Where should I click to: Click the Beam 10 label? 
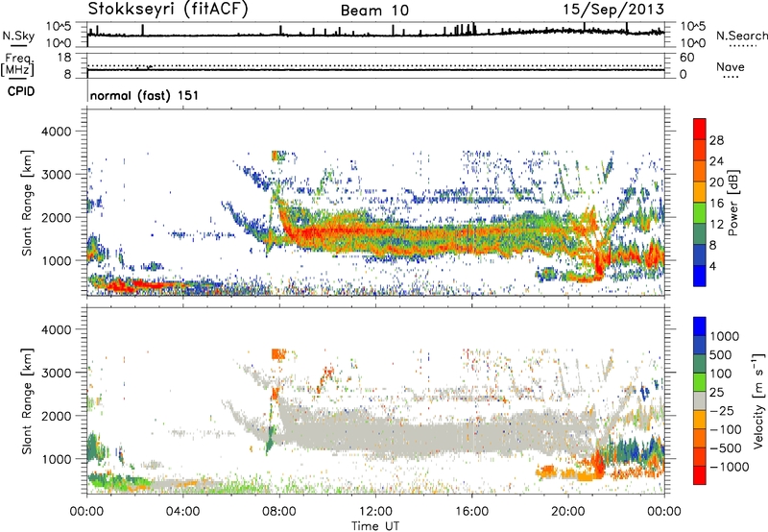pos(374,11)
